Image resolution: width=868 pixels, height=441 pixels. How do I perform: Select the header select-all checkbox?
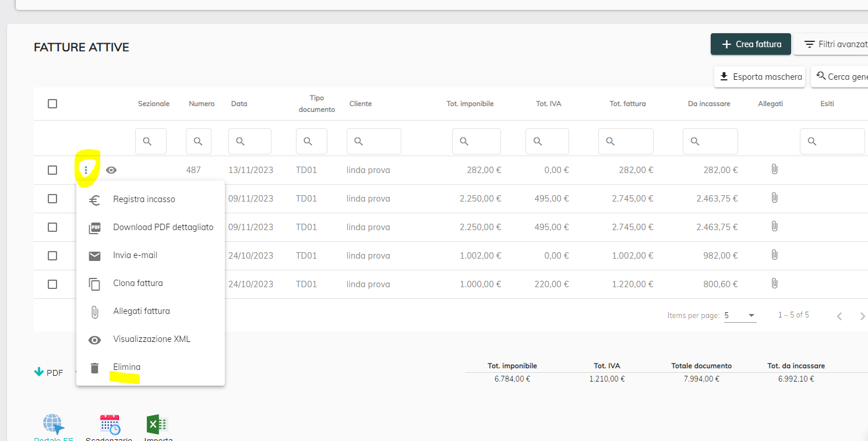(x=52, y=104)
